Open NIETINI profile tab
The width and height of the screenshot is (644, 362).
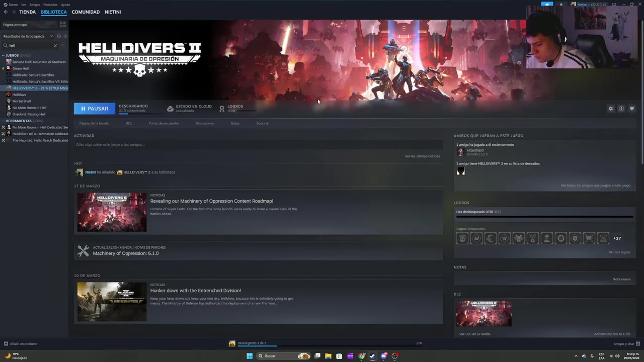pos(113,12)
